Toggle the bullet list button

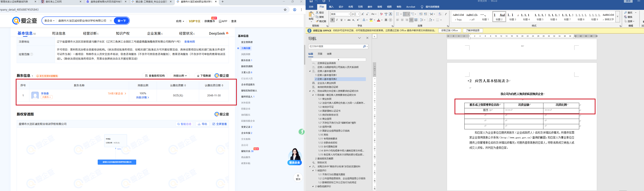(398, 14)
